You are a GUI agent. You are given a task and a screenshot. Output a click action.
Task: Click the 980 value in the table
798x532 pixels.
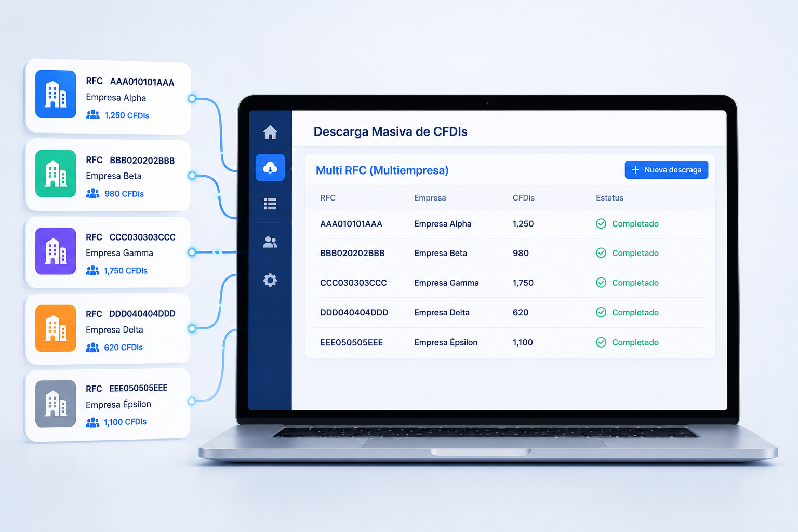click(x=521, y=253)
